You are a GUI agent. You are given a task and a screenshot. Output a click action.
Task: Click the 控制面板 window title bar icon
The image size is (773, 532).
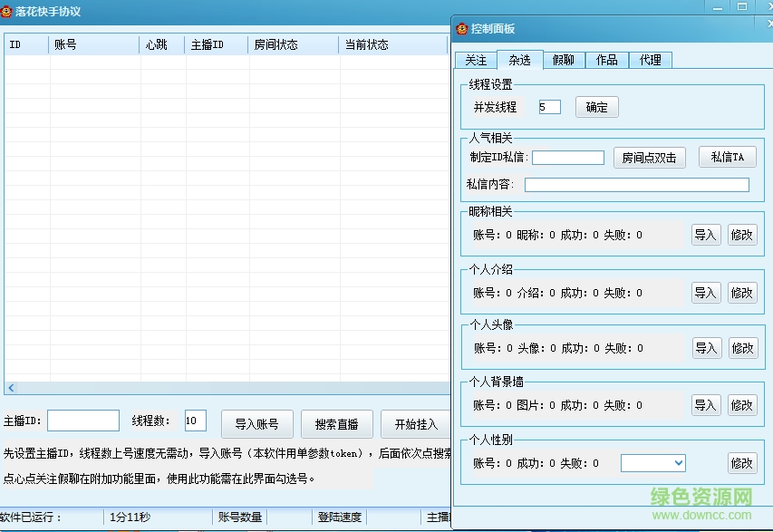click(460, 27)
